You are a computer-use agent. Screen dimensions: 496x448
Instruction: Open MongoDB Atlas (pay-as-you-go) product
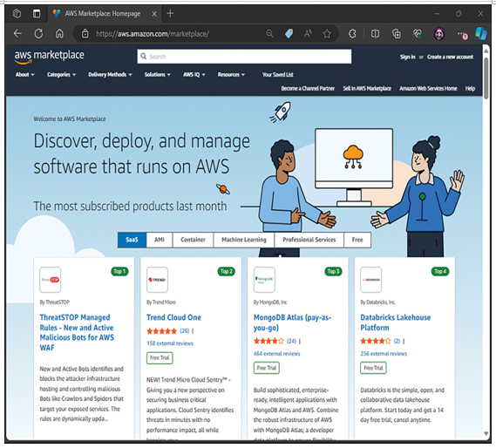[292, 322]
